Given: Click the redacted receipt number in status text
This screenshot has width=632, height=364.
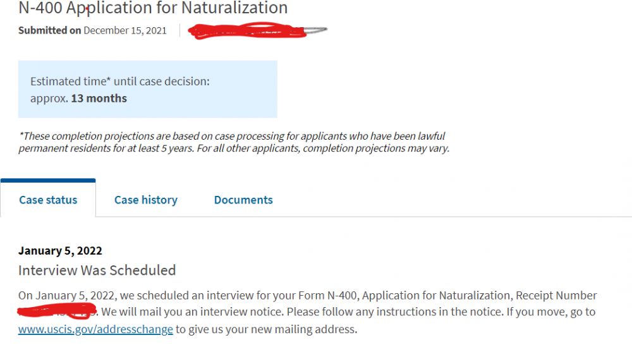Looking at the screenshot, I should (x=57, y=312).
